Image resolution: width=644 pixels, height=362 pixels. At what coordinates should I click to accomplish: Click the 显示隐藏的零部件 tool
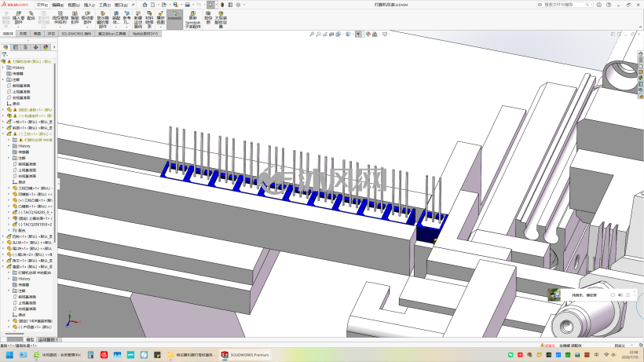(x=103, y=20)
